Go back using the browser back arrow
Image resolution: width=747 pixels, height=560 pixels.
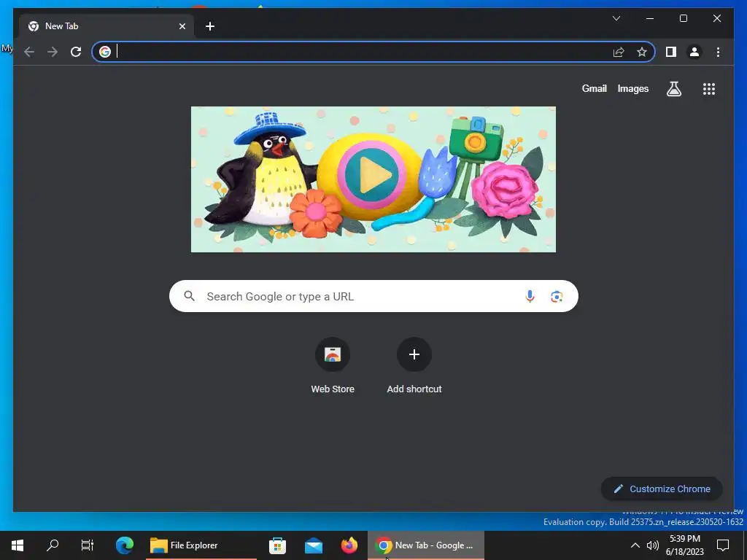tap(29, 52)
